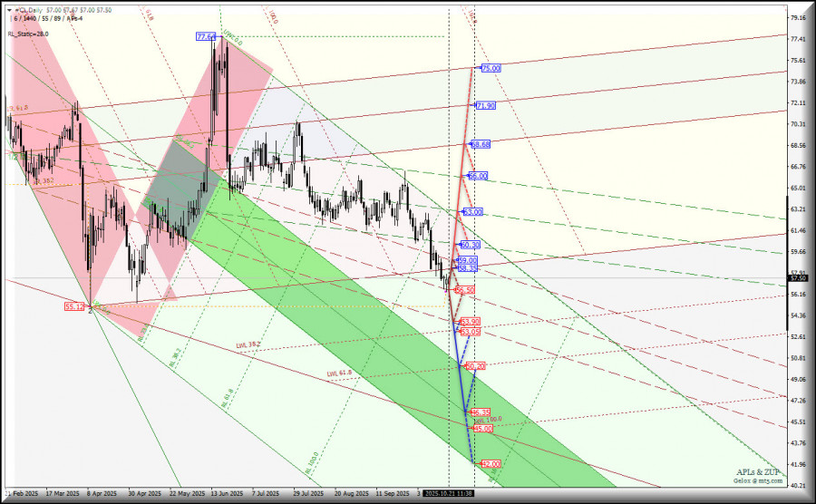Click the 22 May 2025 date label
This screenshot has width=816, height=504.
pyautogui.click(x=188, y=493)
